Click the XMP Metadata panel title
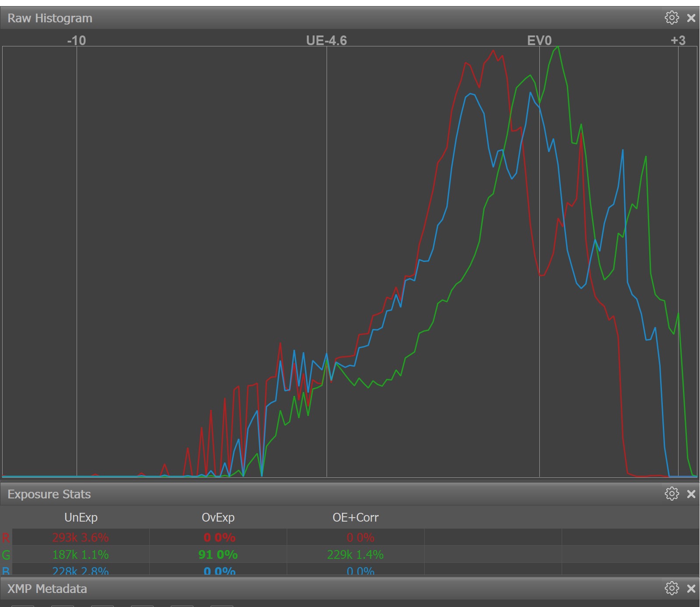This screenshot has width=700, height=607. 47,589
